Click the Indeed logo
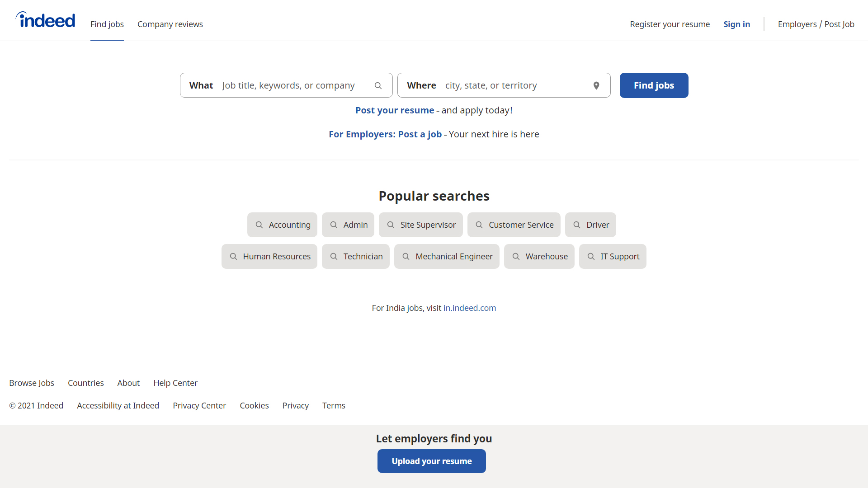868x488 pixels. point(45,19)
